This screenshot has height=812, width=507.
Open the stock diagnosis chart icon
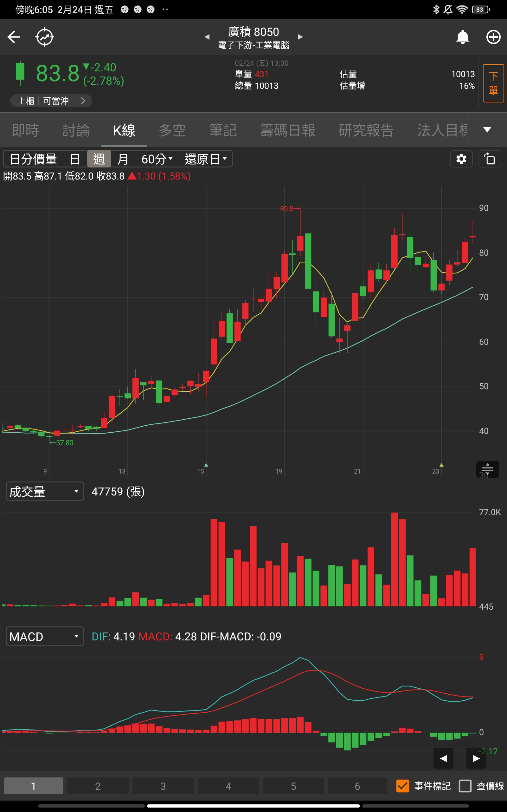click(45, 37)
